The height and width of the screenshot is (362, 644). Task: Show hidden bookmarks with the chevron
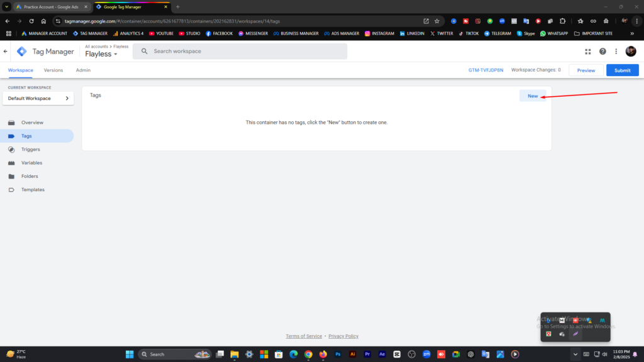click(632, 34)
